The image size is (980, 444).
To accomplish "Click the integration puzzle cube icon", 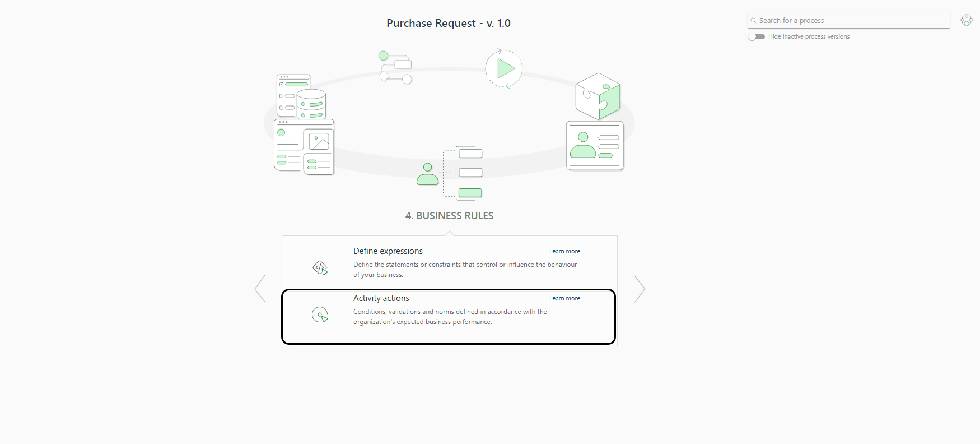I will pyautogui.click(x=598, y=96).
